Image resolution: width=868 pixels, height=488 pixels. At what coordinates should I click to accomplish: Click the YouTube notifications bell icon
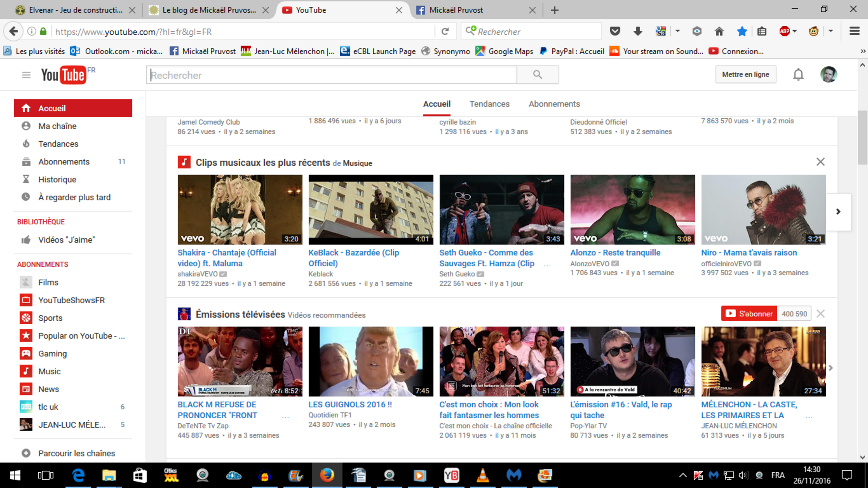coord(798,75)
